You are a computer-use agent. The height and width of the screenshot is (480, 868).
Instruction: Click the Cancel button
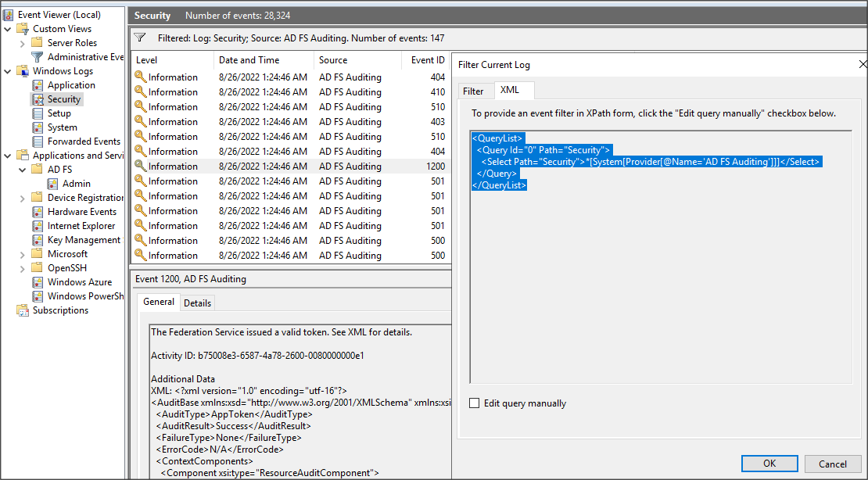tap(833, 464)
